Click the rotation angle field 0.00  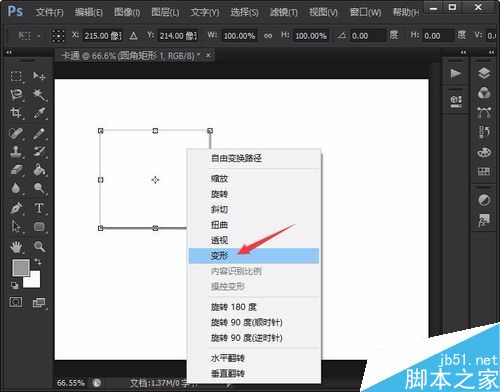pos(368,36)
